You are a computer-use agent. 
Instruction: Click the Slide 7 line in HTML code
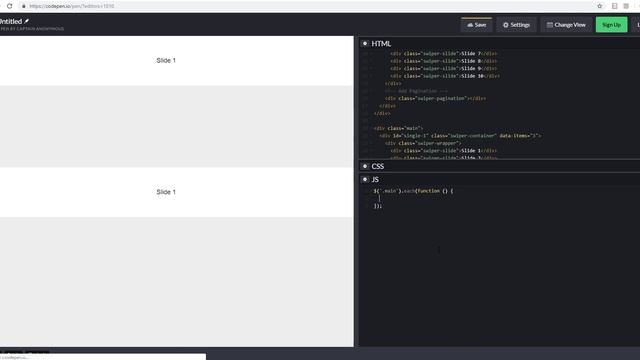(443, 53)
